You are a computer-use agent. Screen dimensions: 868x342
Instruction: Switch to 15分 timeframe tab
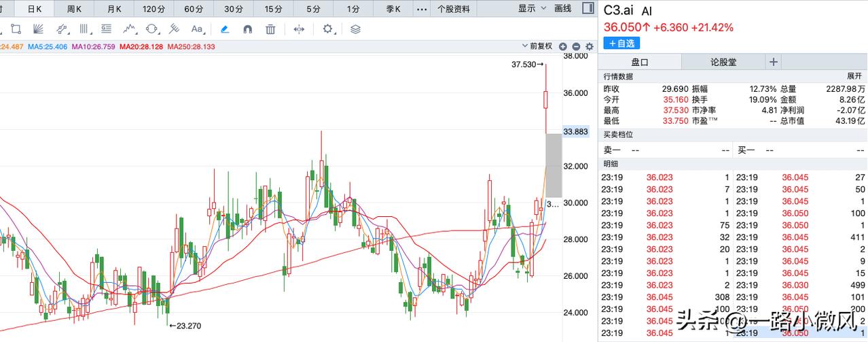pos(274,9)
